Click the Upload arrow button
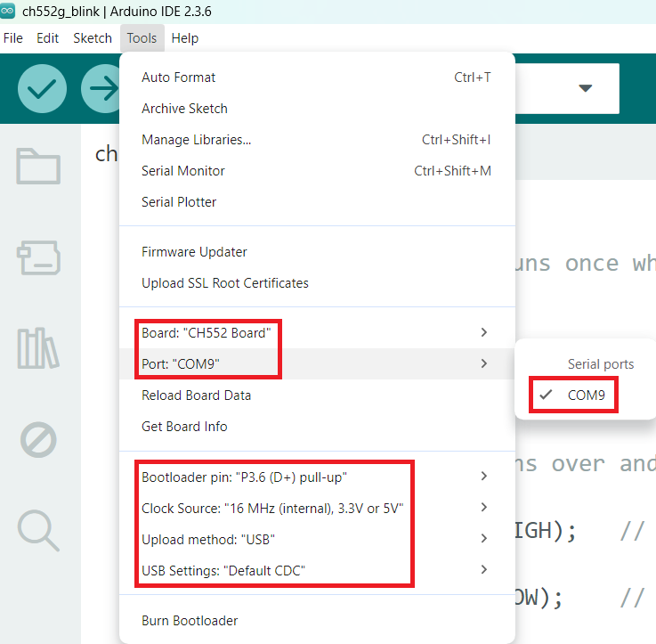656x644 pixels. 101,88
